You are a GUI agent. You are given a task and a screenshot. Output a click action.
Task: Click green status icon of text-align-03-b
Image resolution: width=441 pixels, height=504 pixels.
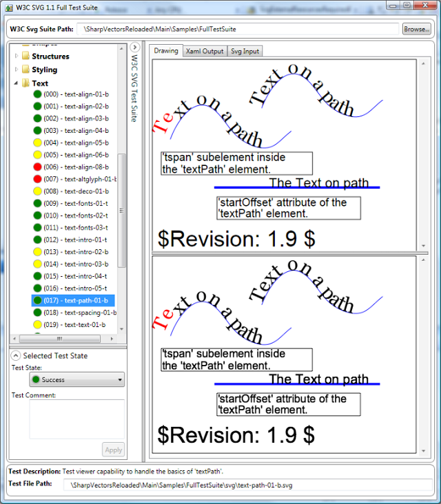(37, 118)
